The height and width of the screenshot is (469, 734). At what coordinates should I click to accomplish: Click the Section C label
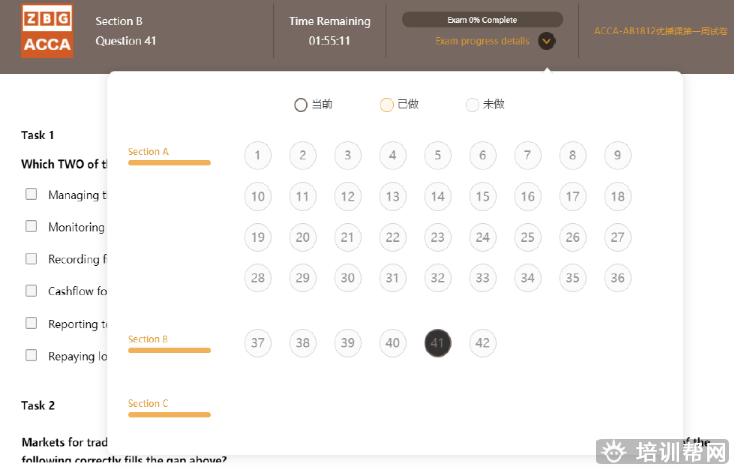[x=149, y=404]
